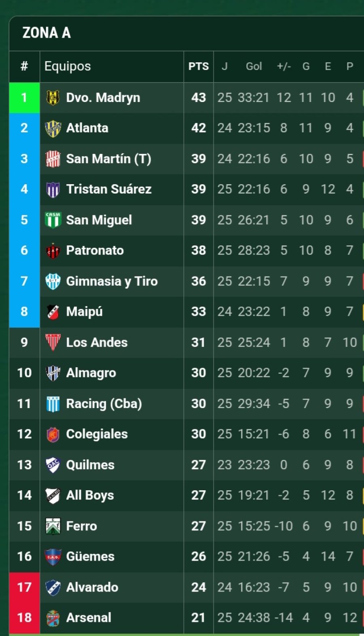Click the Gimnasia y Tiro crest

coord(53,281)
